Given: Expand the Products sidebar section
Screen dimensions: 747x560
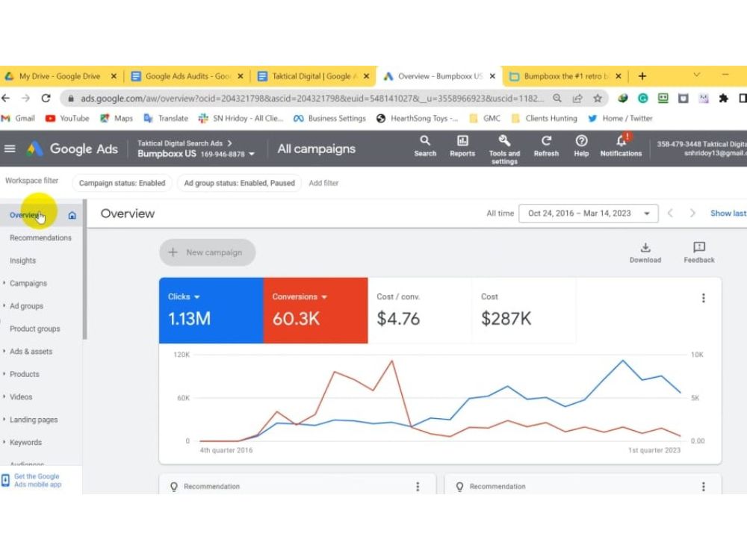Looking at the screenshot, I should 4,374.
